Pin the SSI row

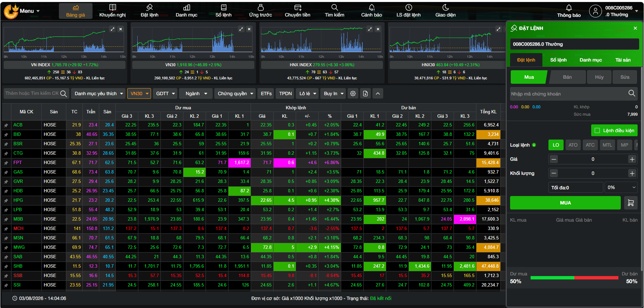[6, 285]
